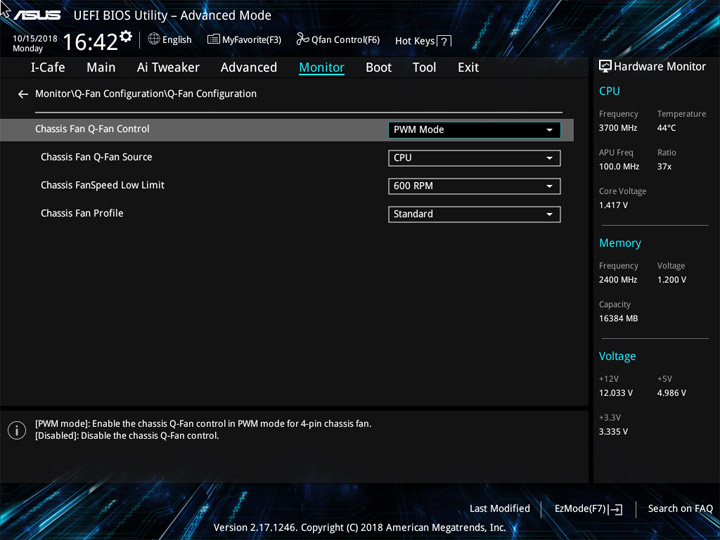Click CPU frequency value 3700 MHz

click(x=618, y=128)
